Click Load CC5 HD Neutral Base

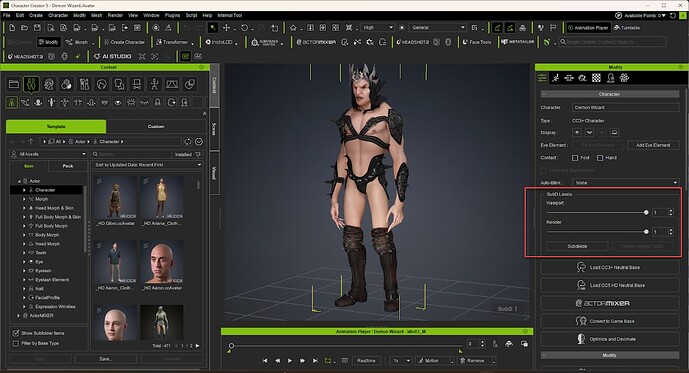609,285
